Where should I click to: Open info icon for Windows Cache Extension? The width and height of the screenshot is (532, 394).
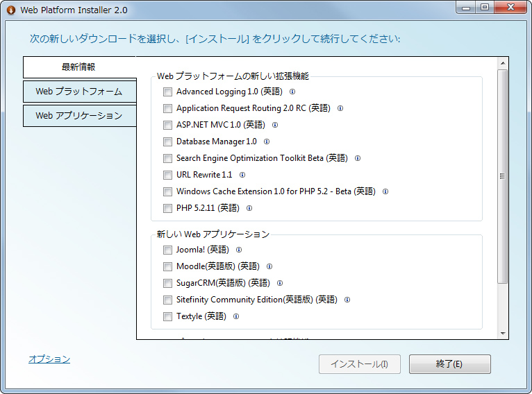pos(385,191)
